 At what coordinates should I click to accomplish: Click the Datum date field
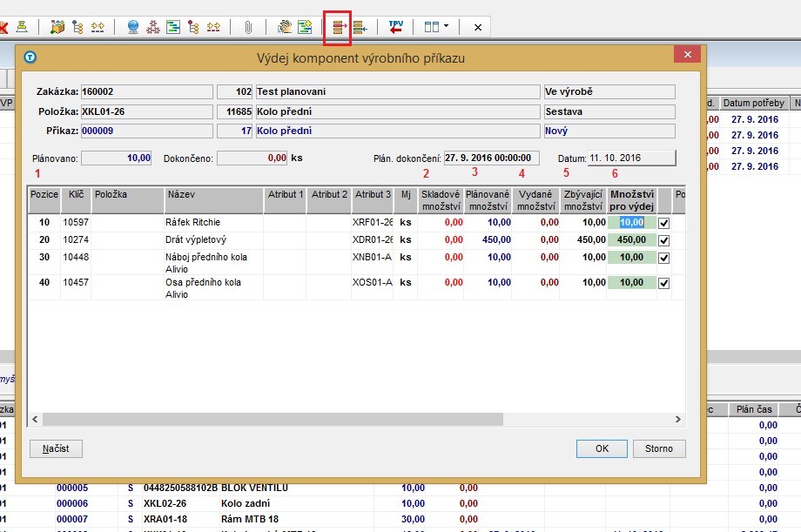click(632, 158)
